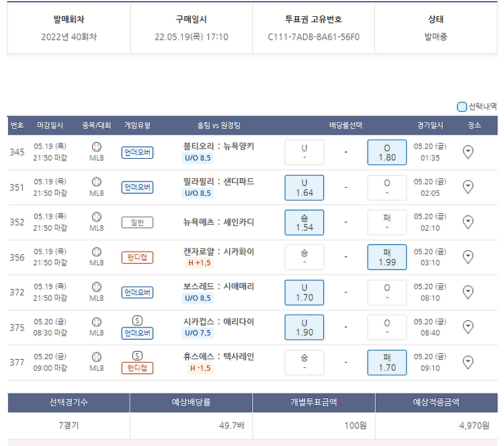Image resolution: width=504 pixels, height=446 pixels.
Task: Click the 마감일시 column header
Action: coord(50,125)
